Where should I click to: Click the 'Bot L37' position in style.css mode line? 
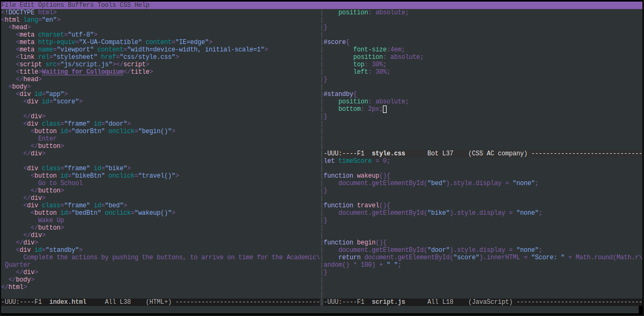(440, 153)
